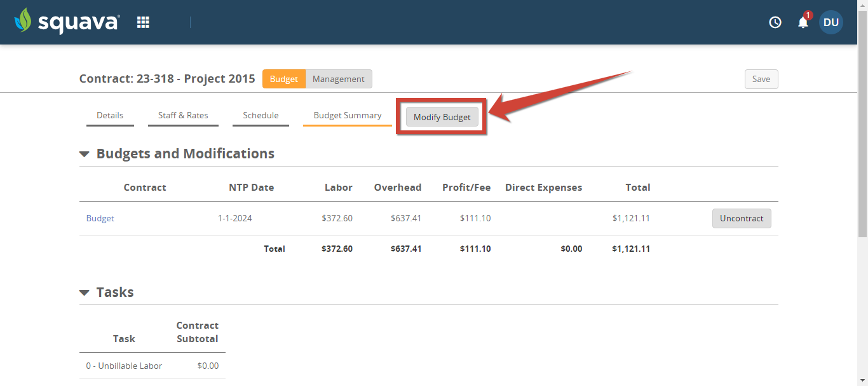Image resolution: width=868 pixels, height=386 pixels.
Task: Click Uncontract on the Budget row
Action: 741,218
